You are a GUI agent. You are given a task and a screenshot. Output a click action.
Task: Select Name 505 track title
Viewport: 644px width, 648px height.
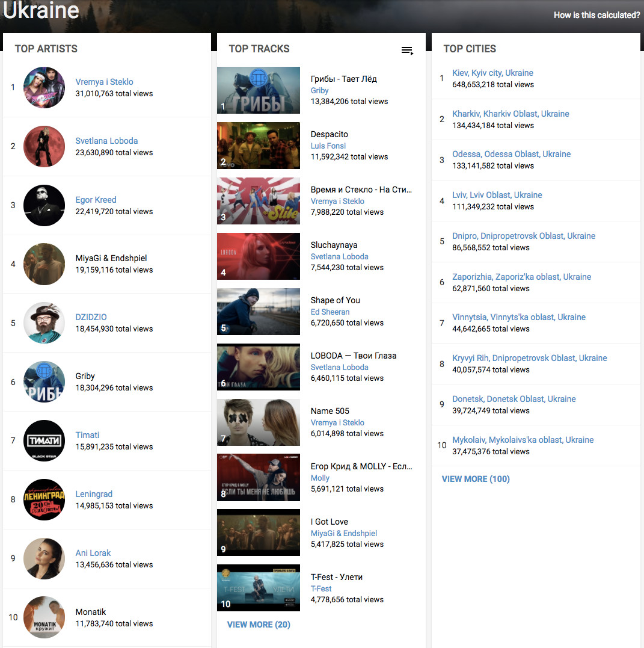click(x=330, y=411)
